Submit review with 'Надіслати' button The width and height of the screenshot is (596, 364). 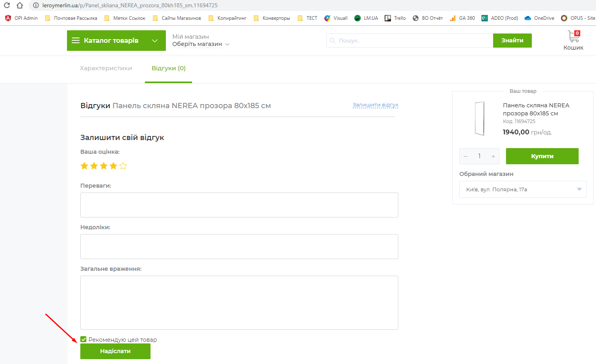(x=115, y=351)
